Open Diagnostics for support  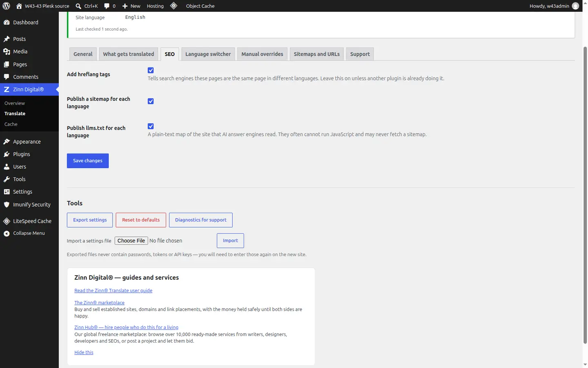(x=200, y=220)
